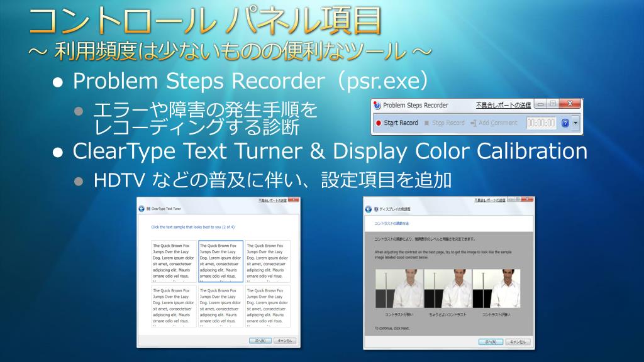Click the dark high contrast sample photo

497,288
